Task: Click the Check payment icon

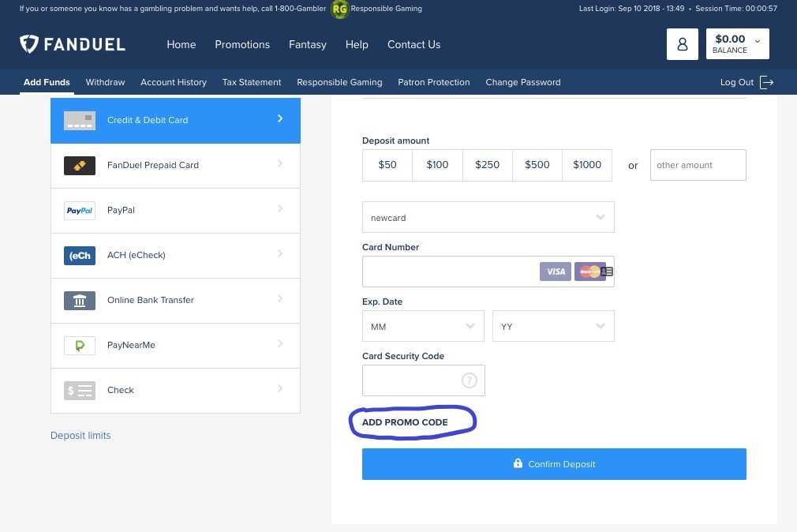Action: [x=79, y=391]
